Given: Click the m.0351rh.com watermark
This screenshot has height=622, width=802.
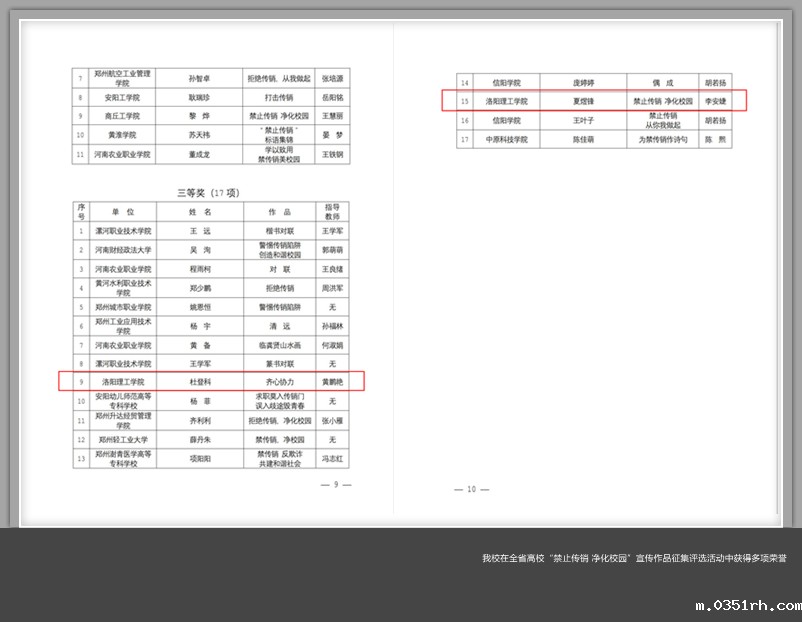Looking at the screenshot, I should pyautogui.click(x=746, y=605).
